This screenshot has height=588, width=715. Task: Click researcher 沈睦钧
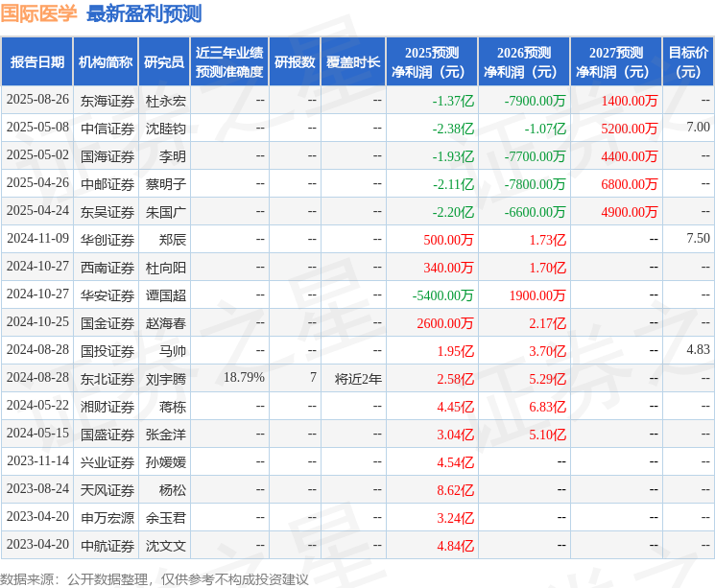point(165,129)
